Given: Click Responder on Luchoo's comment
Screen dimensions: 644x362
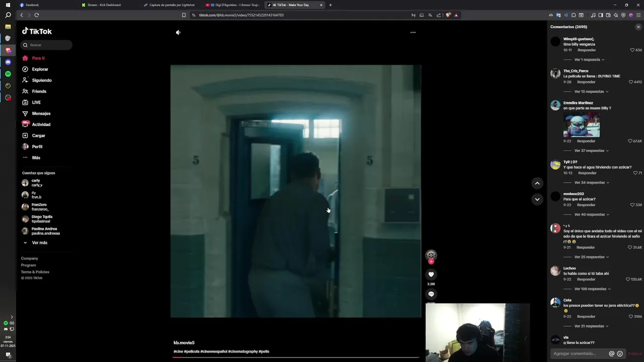Looking at the screenshot, I should pos(586,280).
